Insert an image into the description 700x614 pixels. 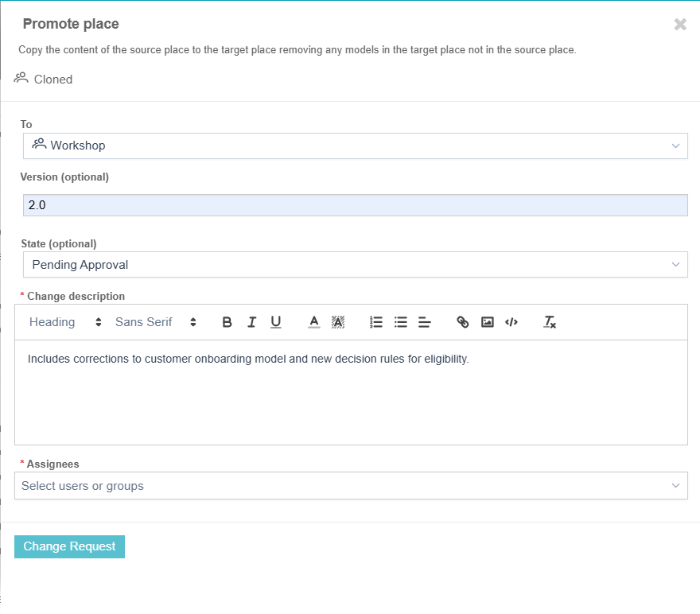pyautogui.click(x=488, y=322)
